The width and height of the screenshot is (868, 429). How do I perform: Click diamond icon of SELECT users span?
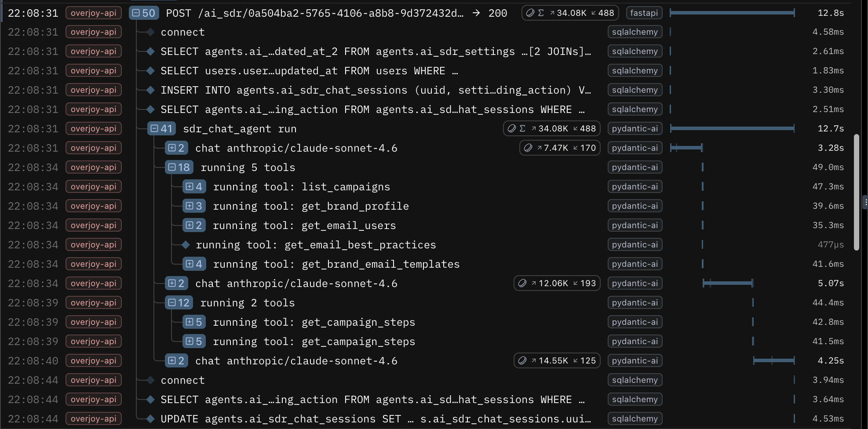click(150, 71)
